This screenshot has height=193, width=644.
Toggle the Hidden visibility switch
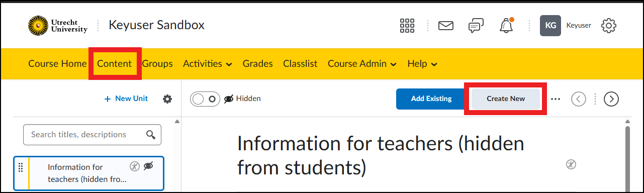pyautogui.click(x=205, y=99)
